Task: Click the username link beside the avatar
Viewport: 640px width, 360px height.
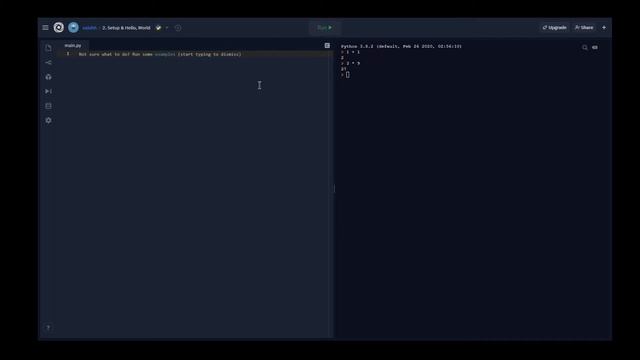Action: click(x=89, y=28)
